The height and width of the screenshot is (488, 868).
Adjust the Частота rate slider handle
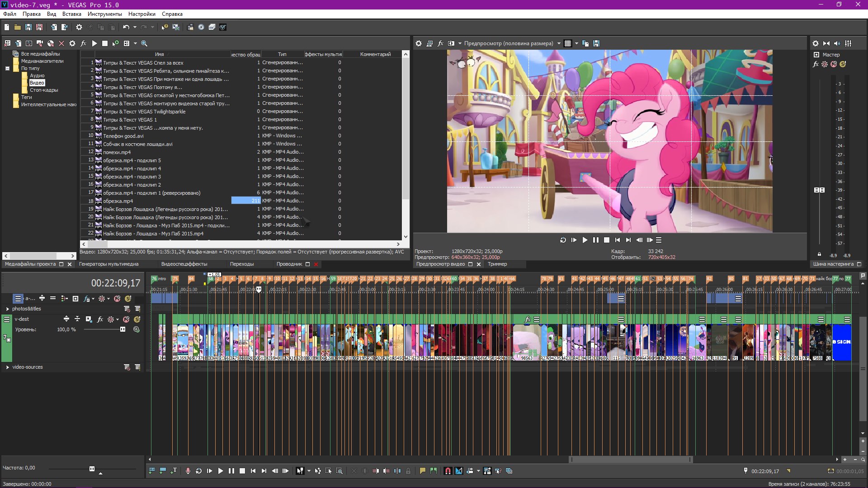(x=92, y=469)
